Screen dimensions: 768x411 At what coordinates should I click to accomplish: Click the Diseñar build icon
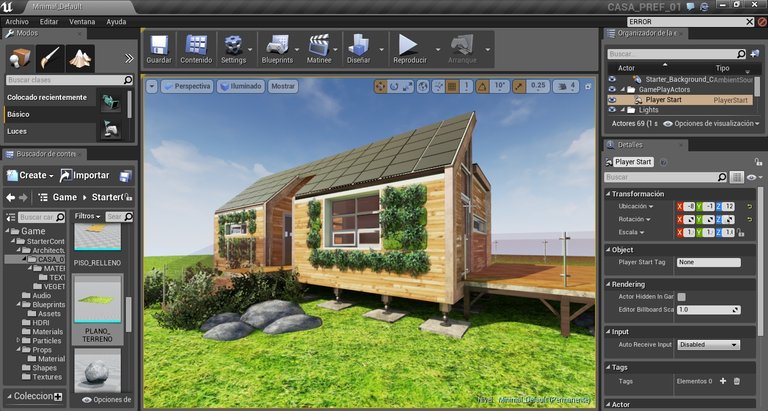tap(359, 49)
